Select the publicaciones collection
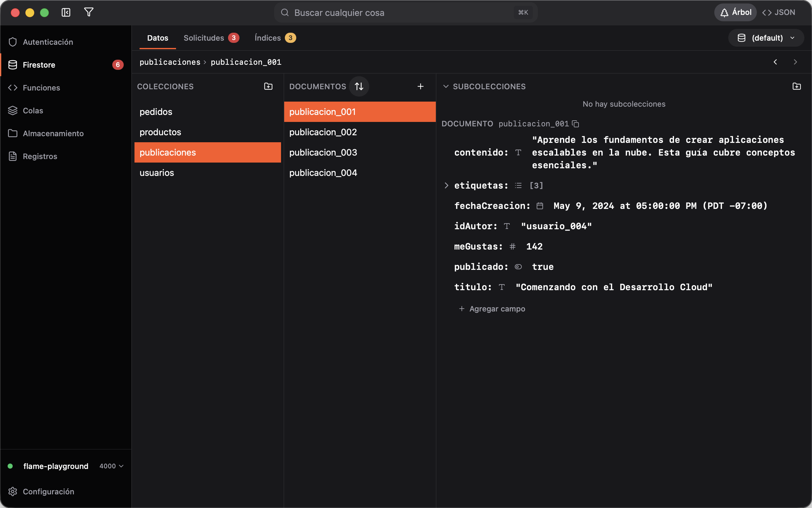The width and height of the screenshot is (812, 508). 208,152
